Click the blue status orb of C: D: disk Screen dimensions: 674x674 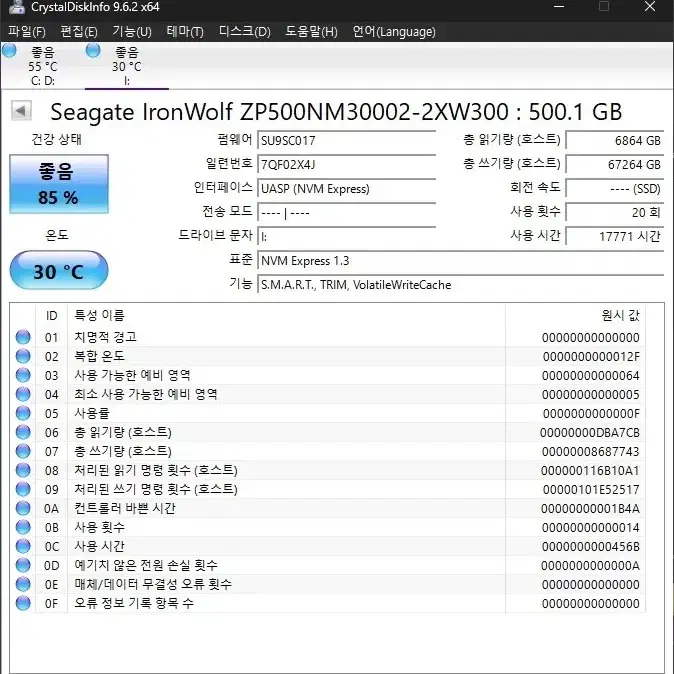tap(9, 50)
